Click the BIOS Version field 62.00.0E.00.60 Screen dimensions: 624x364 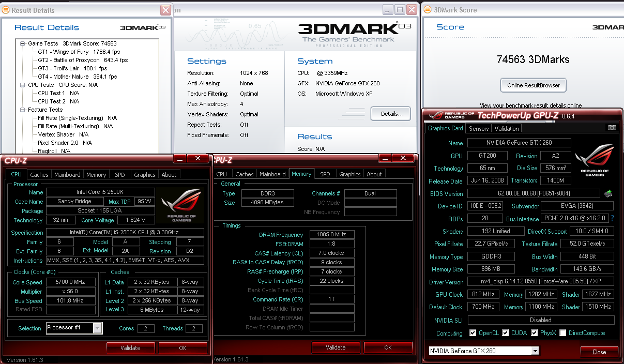coord(534,193)
